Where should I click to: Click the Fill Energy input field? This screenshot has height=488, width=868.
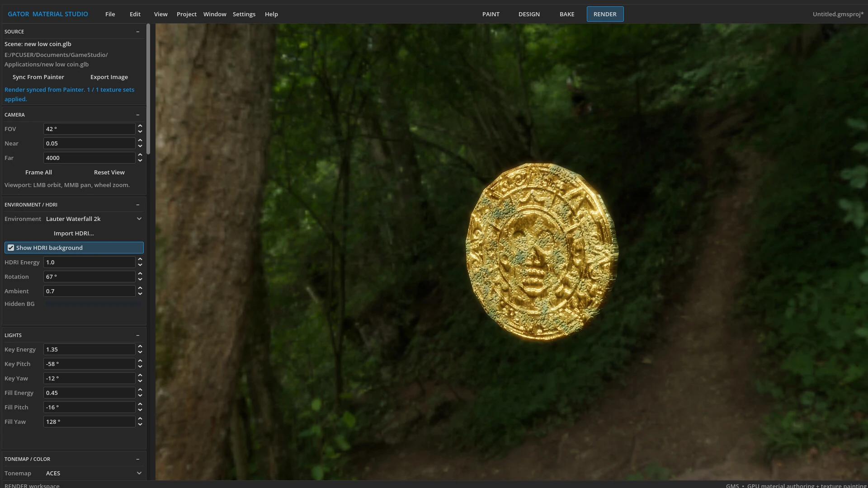[89, 393]
